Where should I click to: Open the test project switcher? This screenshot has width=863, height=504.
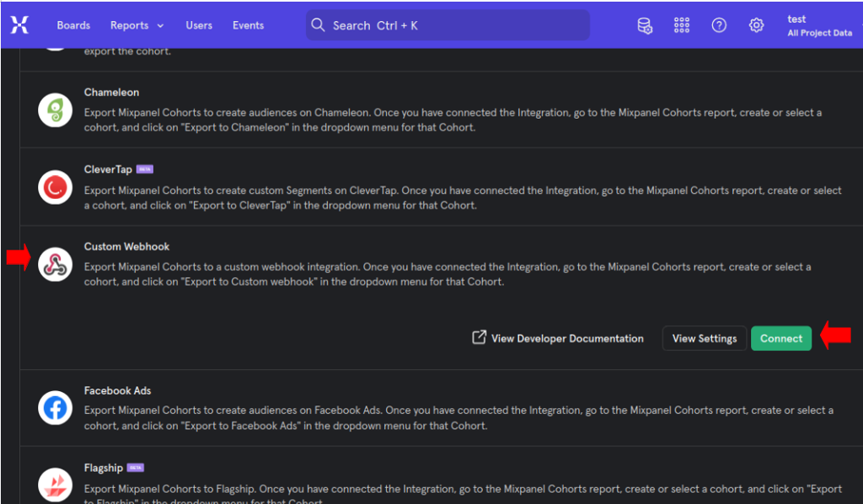(x=818, y=25)
